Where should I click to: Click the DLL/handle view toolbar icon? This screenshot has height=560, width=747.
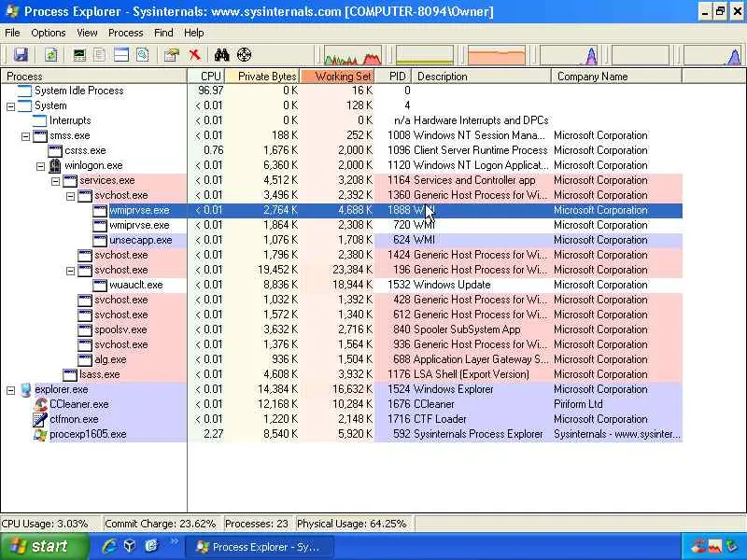coord(143,55)
